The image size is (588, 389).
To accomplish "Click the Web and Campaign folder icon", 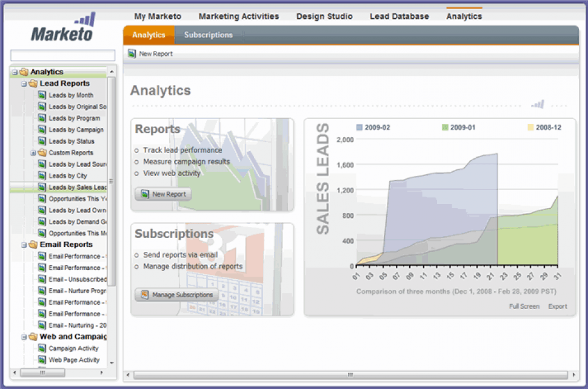I will [33, 337].
